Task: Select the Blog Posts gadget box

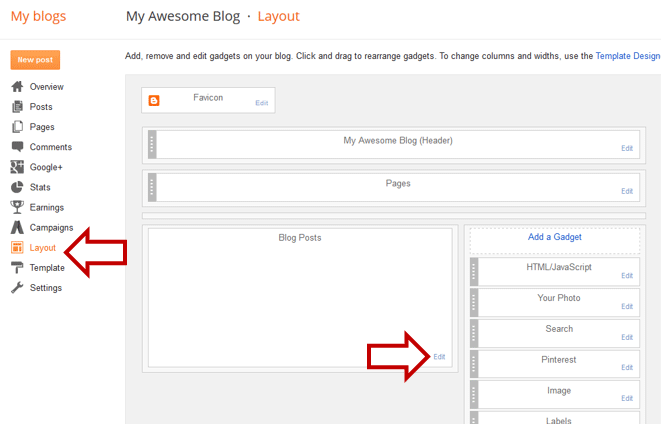Action: 300,298
